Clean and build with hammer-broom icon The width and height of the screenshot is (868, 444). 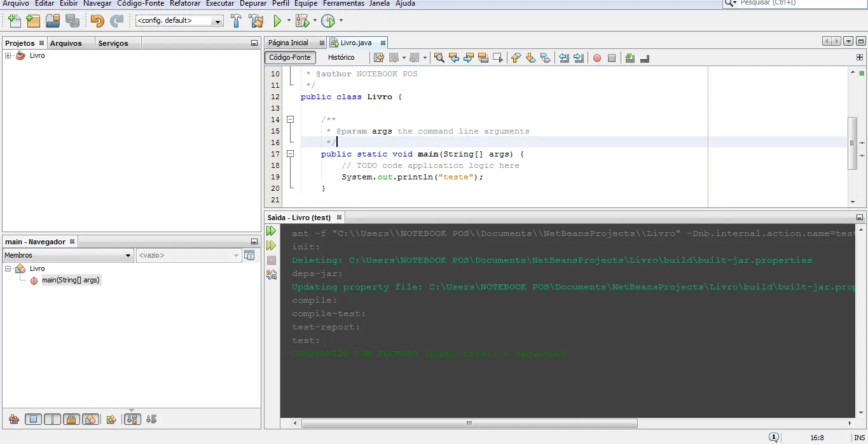(256, 21)
